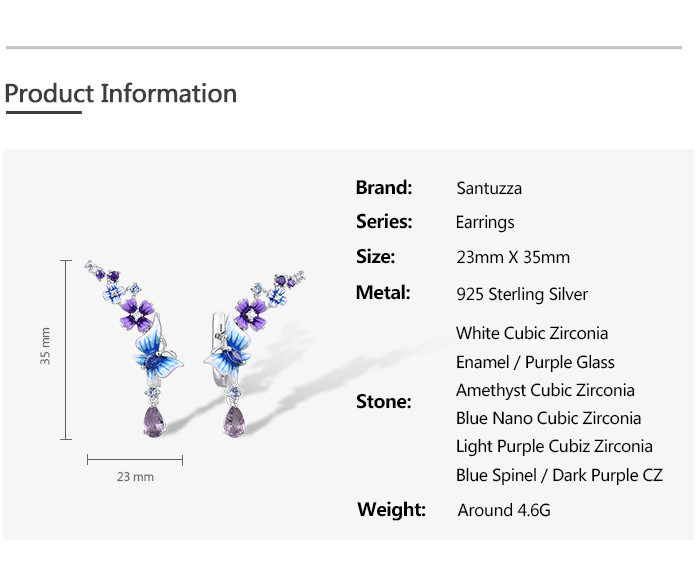This screenshot has width=700, height=588.
Task: Select the Around 4.6G weight value
Action: [504, 510]
